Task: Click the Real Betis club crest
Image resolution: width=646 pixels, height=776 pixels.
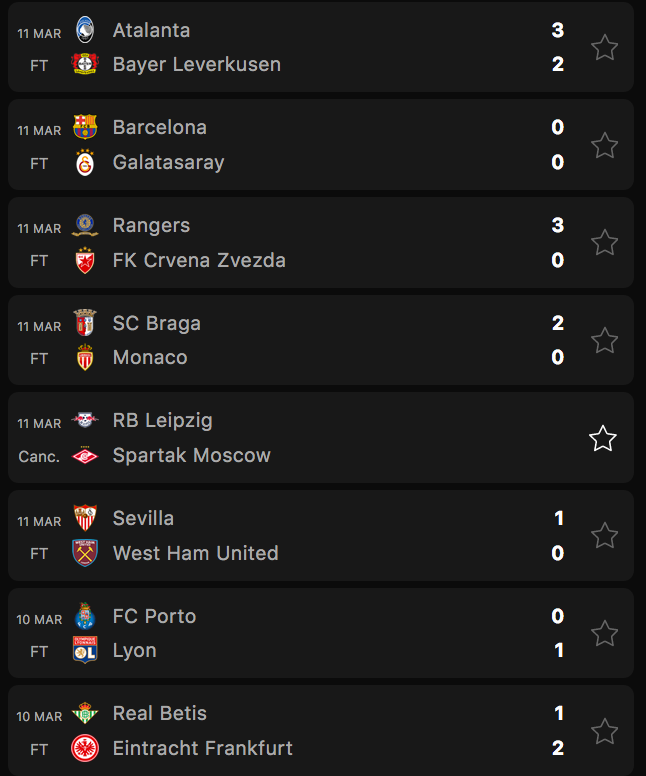Action: [85, 714]
